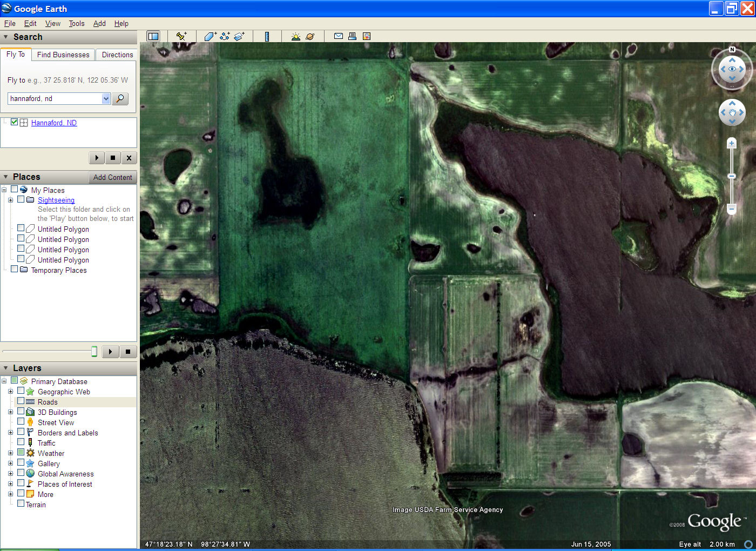Viewport: 756px width, 551px height.
Task: Click the search magnifier button
Action: pyautogui.click(x=120, y=98)
